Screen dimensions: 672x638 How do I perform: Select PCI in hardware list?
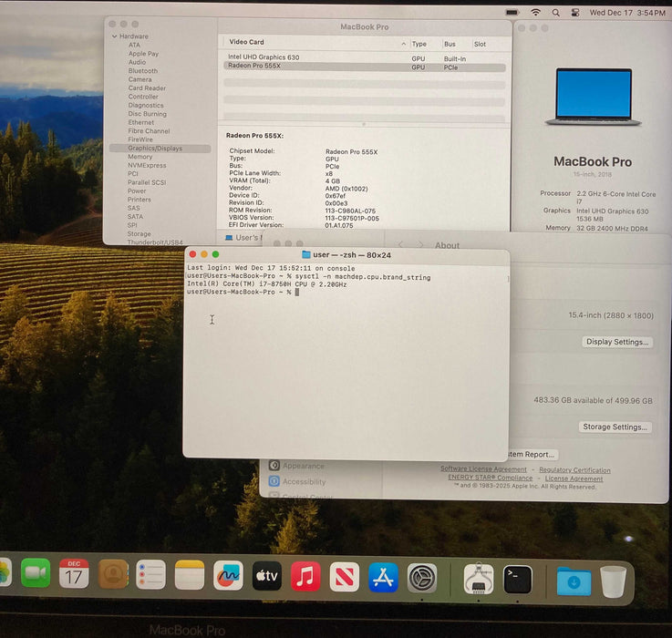click(133, 174)
